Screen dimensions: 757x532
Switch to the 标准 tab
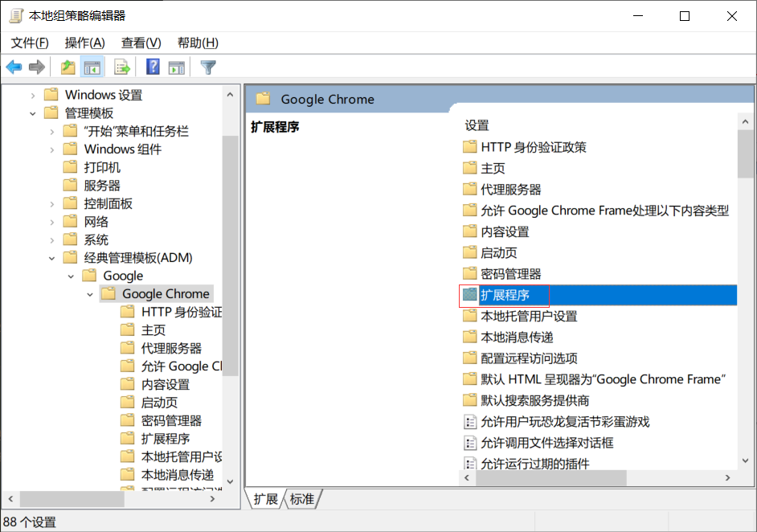tap(302, 499)
